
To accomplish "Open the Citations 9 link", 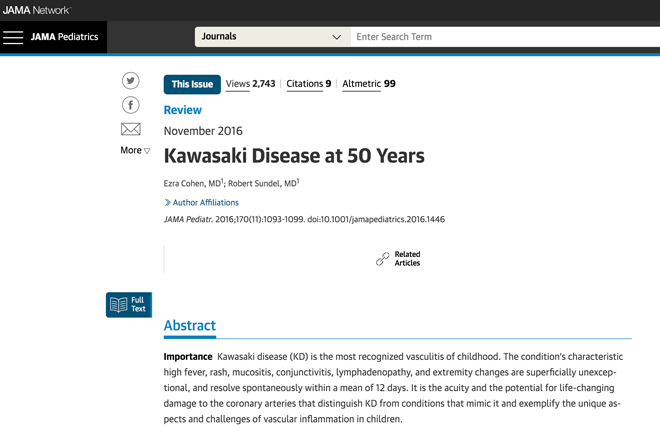I will click(309, 84).
